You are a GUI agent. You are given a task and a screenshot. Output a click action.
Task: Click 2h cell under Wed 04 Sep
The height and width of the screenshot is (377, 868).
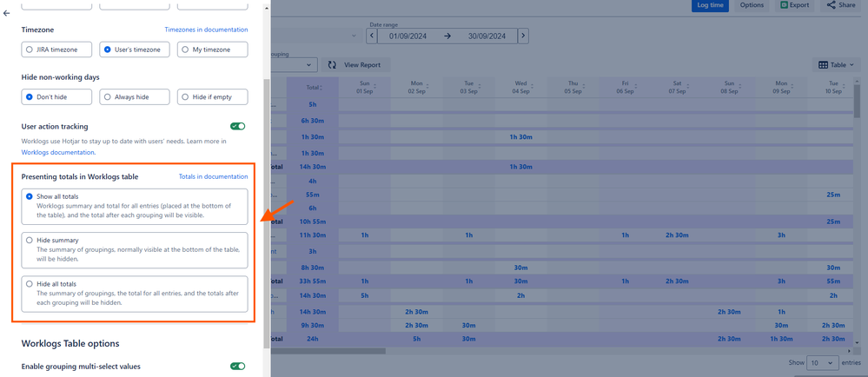click(x=521, y=295)
